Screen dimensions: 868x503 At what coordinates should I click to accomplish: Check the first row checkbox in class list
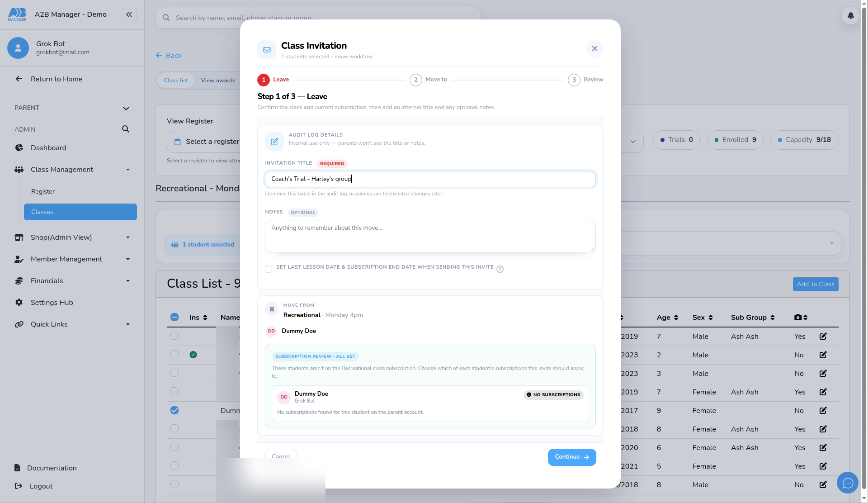point(175,336)
